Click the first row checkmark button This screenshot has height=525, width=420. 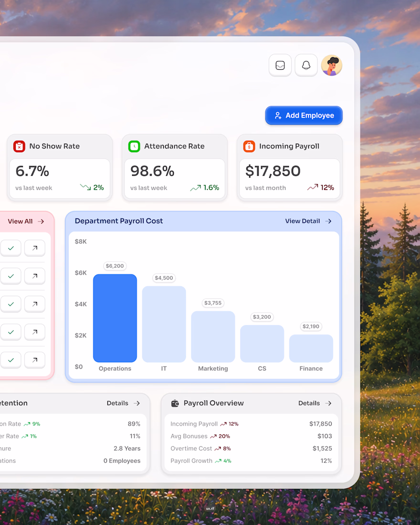(10, 248)
